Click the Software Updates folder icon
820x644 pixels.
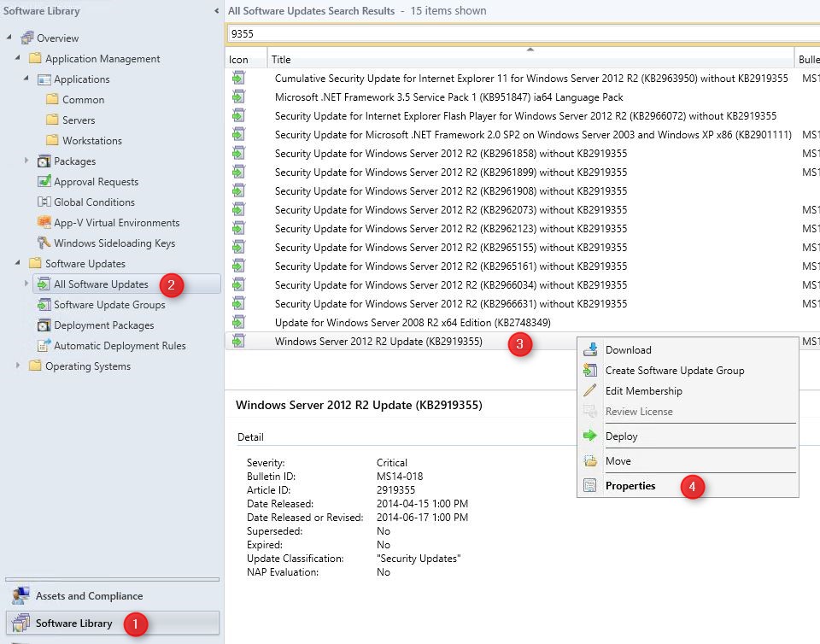35,263
